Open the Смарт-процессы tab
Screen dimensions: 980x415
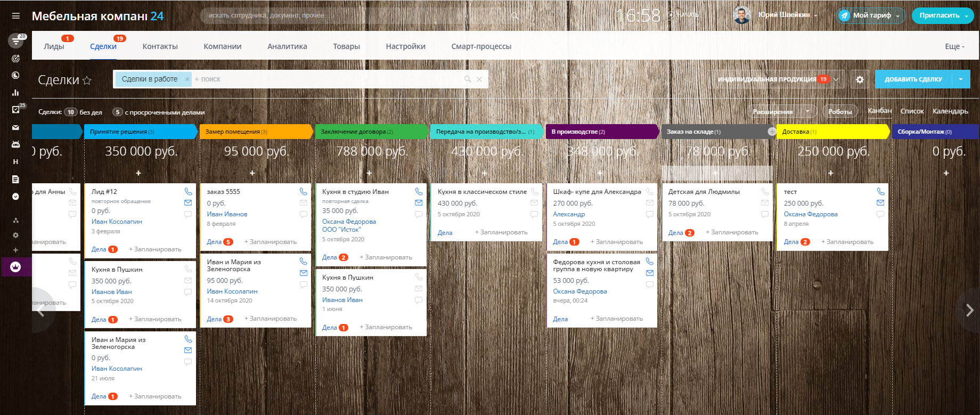tap(481, 46)
